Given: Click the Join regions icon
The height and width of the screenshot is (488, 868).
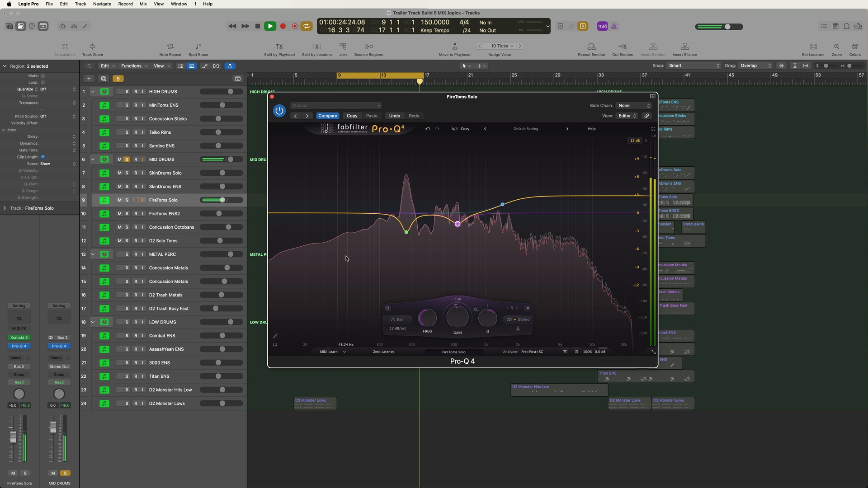Looking at the screenshot, I should tap(343, 47).
